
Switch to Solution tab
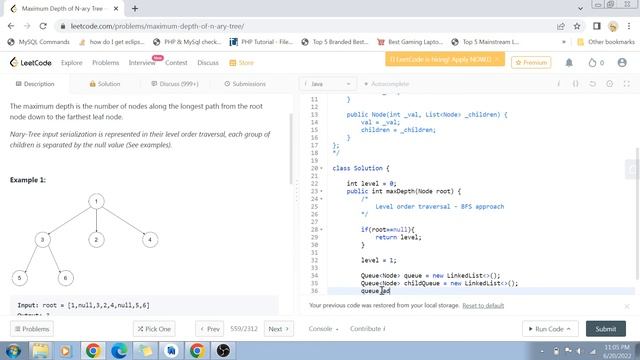click(105, 84)
